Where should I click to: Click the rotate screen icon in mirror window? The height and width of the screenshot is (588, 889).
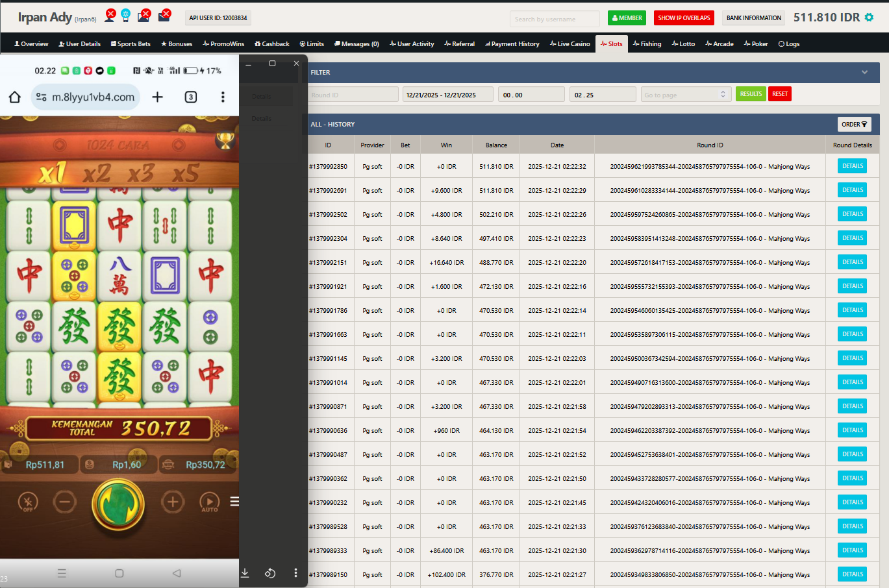(270, 572)
